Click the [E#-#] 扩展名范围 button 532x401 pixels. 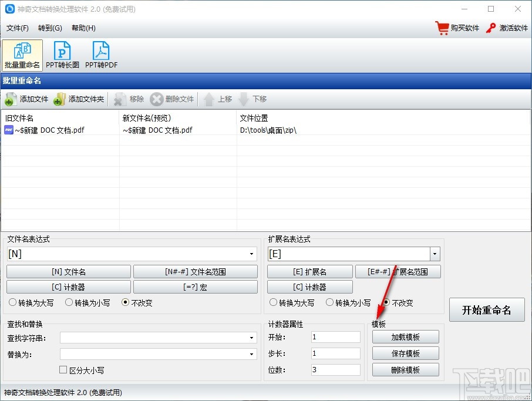click(x=398, y=272)
